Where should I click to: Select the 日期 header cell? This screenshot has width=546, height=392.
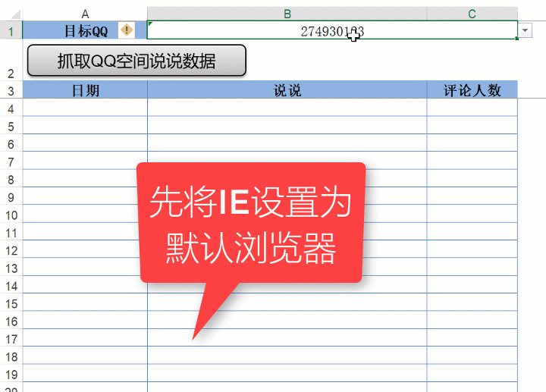point(85,89)
